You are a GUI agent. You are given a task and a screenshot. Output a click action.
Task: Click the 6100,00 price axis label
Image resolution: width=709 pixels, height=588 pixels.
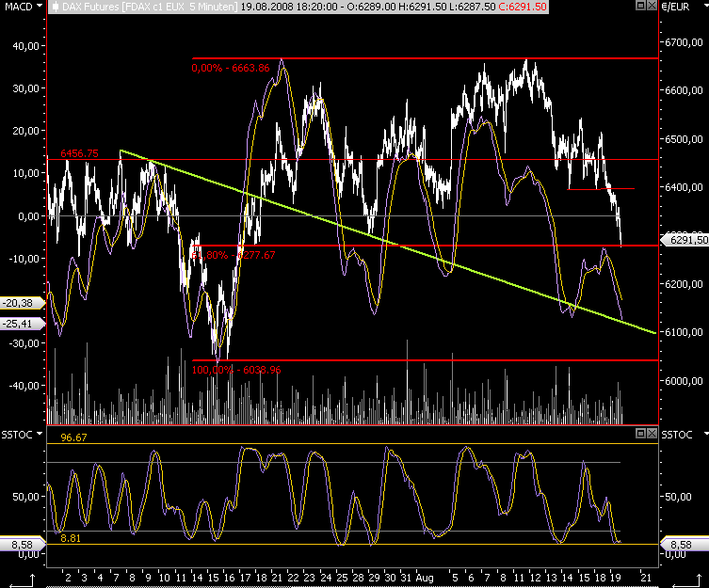coord(684,333)
